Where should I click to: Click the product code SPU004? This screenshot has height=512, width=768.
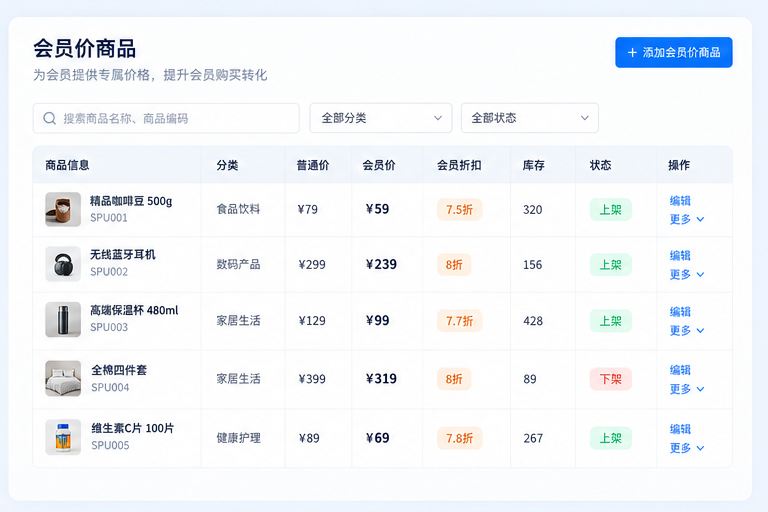110,388
